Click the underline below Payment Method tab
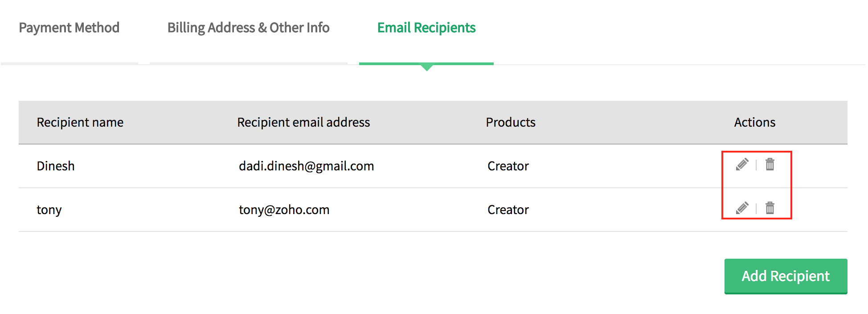 point(70,63)
